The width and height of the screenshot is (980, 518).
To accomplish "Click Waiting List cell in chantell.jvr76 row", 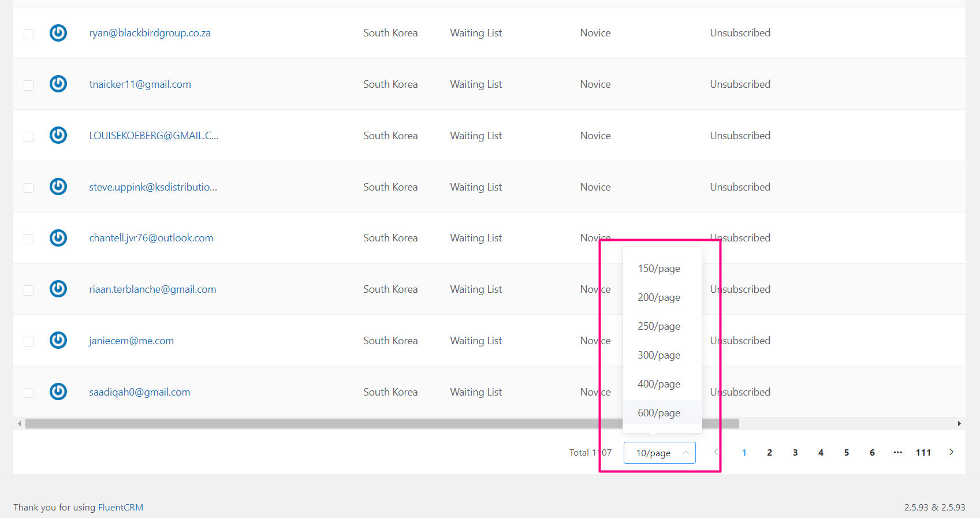I will click(x=476, y=238).
